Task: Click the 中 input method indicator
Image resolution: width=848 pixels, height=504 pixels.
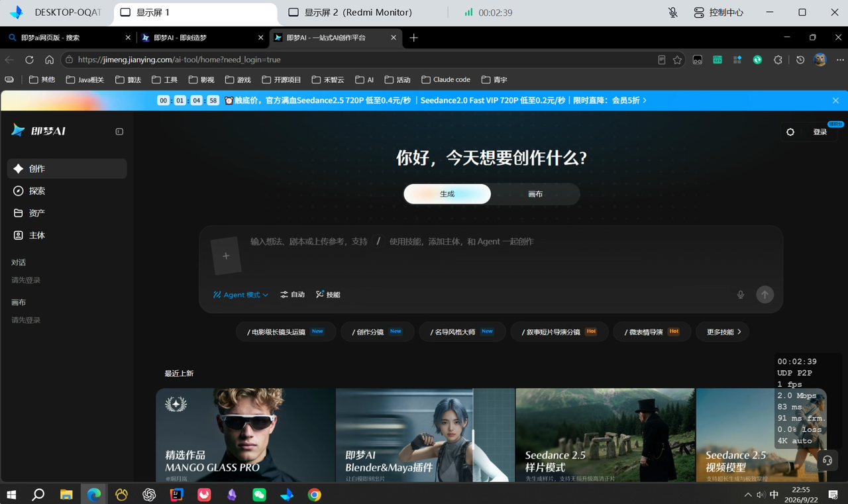Action: [x=774, y=495]
